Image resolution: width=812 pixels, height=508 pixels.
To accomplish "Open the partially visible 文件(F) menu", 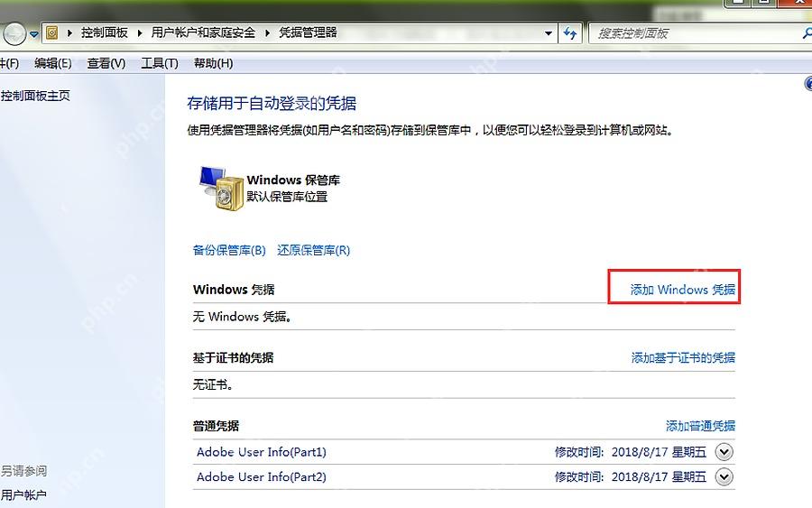I will click(9, 63).
